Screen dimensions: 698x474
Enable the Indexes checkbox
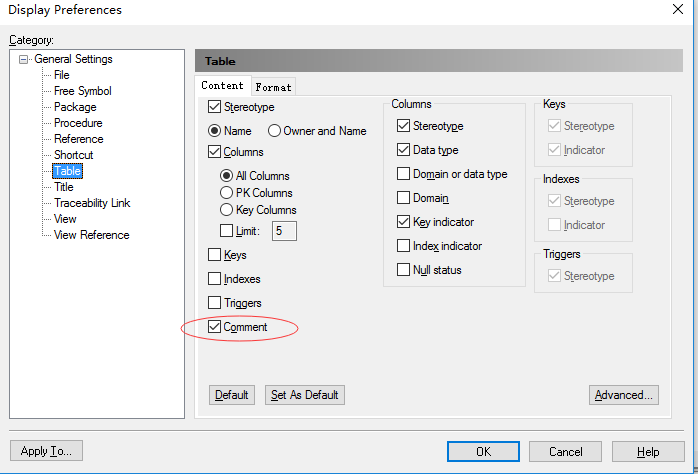pos(214,279)
